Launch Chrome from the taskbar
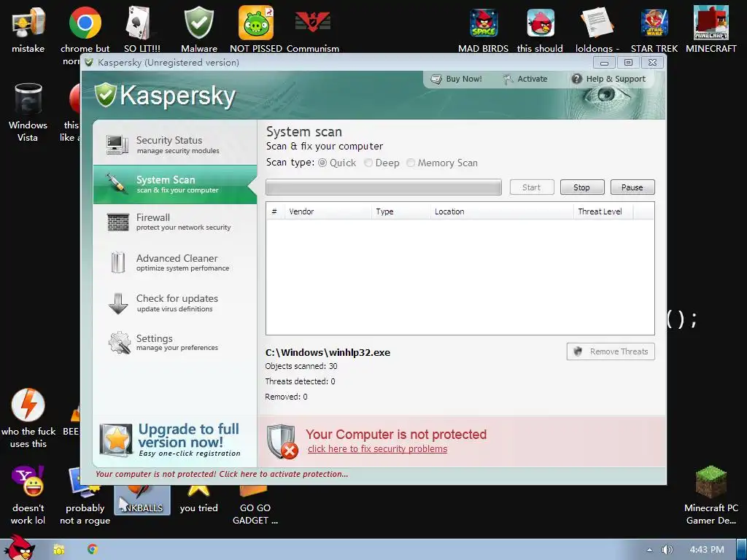Screen dimensions: 747x560 [x=93, y=549]
